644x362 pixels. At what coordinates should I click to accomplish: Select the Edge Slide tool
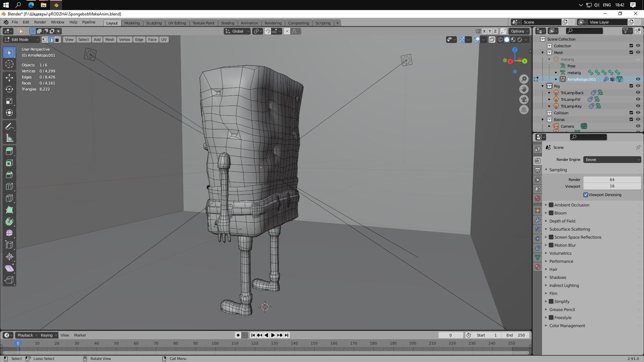(x=9, y=245)
